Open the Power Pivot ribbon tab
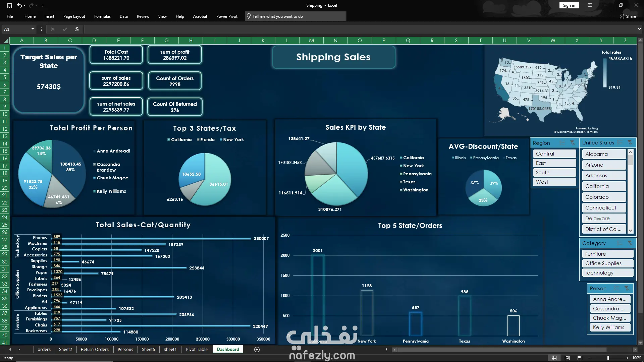Screen dimensions: 644x362 pyautogui.click(x=227, y=16)
